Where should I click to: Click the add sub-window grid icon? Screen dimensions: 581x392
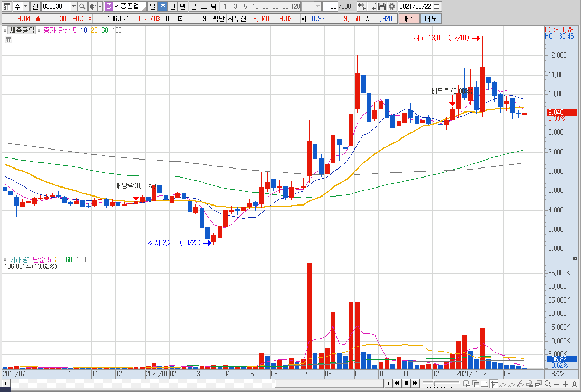(x=466, y=384)
